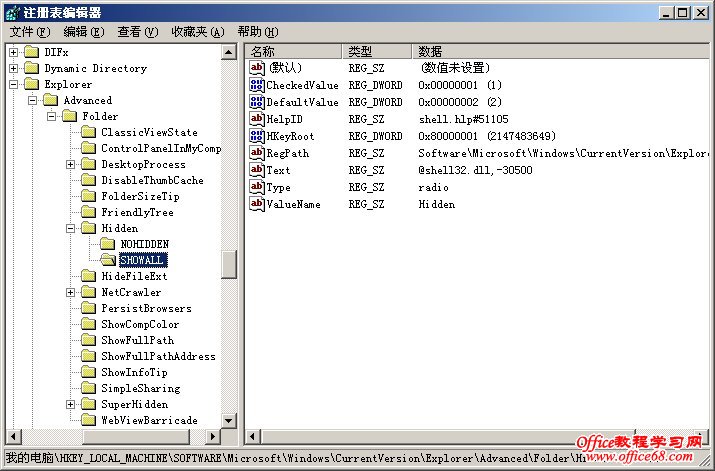The image size is (715, 471).
Task: Click the HKeyRoot DWORD value icon
Action: [257, 136]
